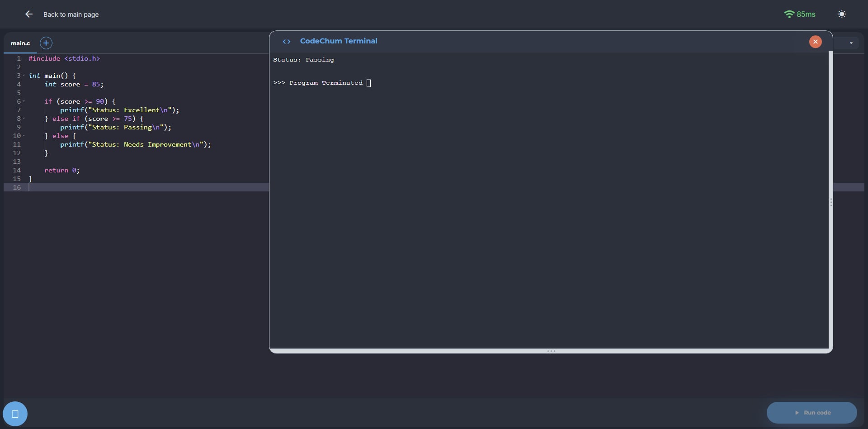Place cursor on empty line 16 in the editor
This screenshot has width=868, height=429.
pyautogui.click(x=136, y=187)
